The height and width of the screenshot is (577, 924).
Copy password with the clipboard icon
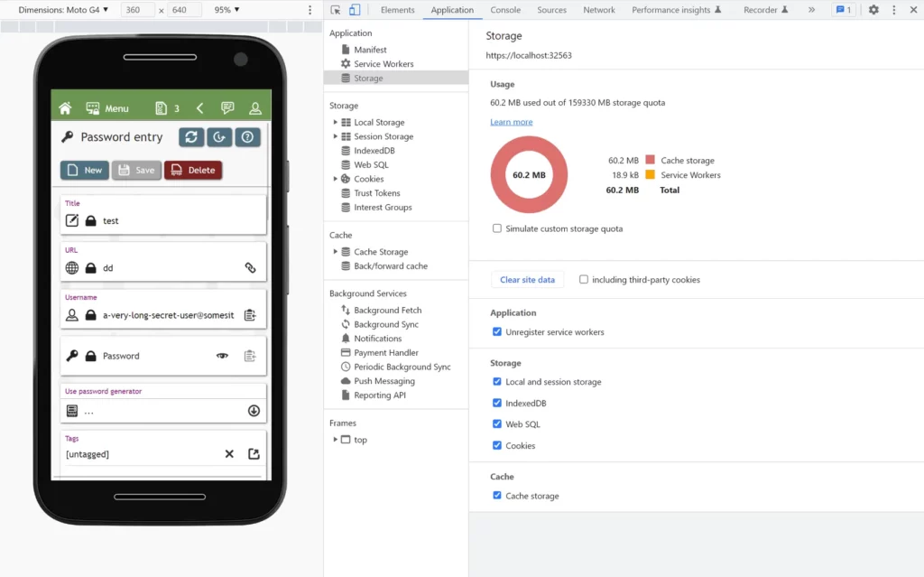(251, 356)
